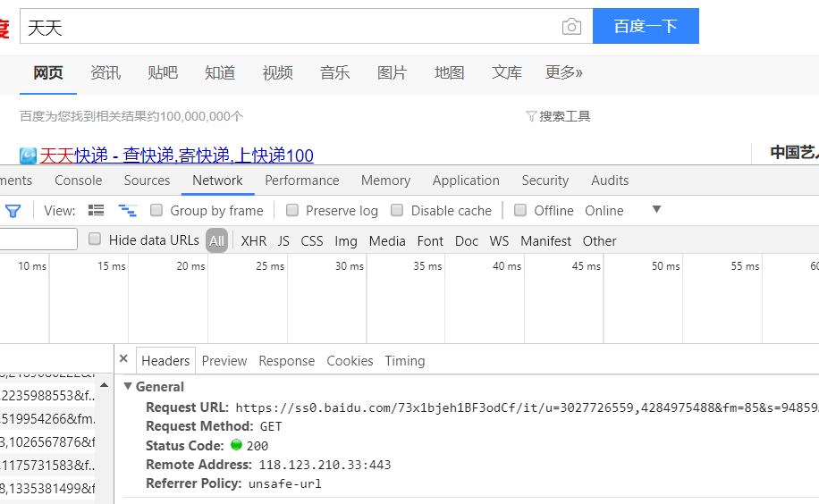Click the camera image-search icon
The image size is (819, 504).
571,26
